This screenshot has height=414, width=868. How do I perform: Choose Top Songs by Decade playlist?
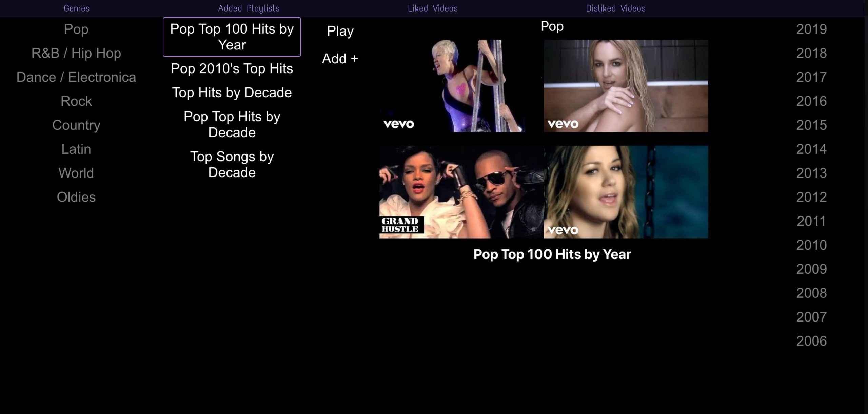click(x=232, y=164)
